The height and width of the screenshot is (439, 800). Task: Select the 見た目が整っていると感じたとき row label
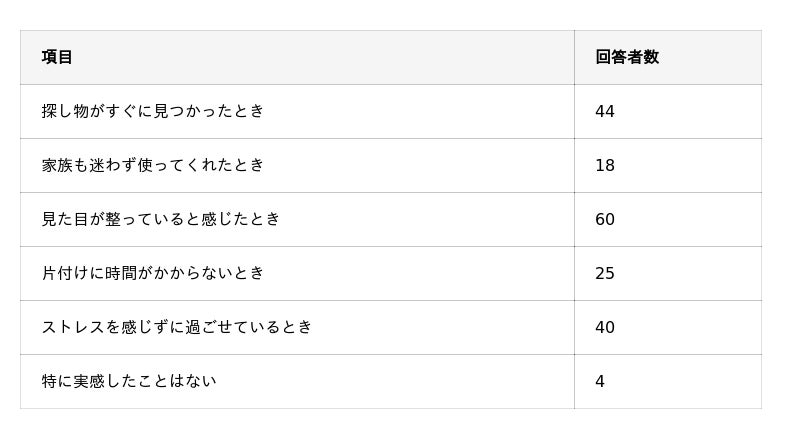coord(161,219)
